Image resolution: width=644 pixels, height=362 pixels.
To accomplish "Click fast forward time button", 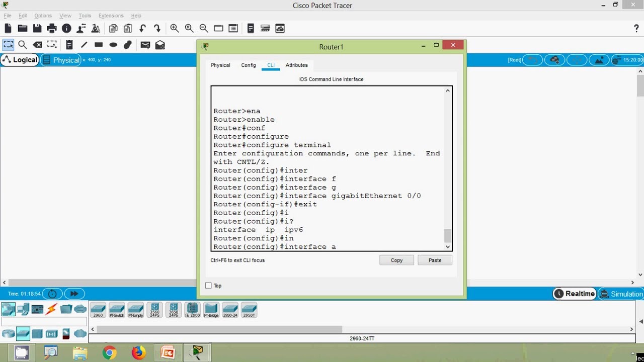I will click(74, 294).
